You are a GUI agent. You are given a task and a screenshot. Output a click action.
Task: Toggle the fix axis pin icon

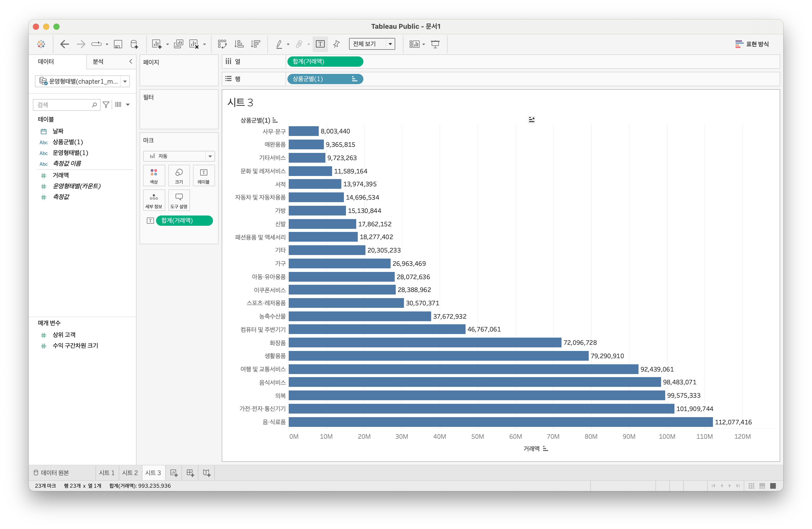(336, 44)
